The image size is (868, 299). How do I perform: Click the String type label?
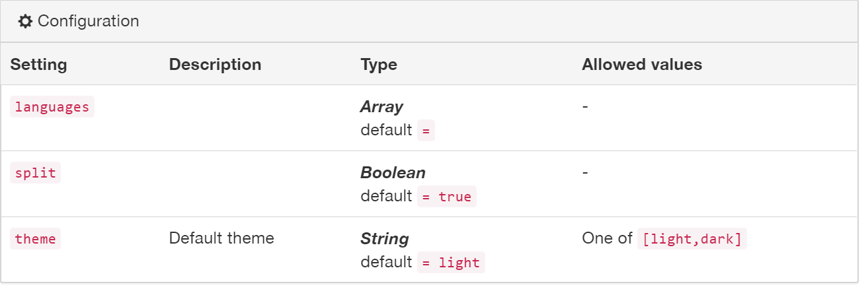coord(385,239)
